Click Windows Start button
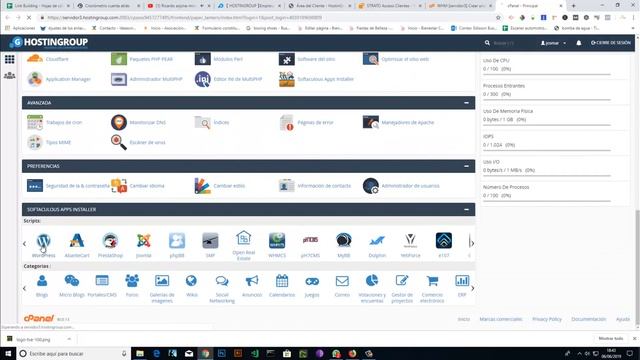Viewport: 640px width, 360px height. coord(8,353)
